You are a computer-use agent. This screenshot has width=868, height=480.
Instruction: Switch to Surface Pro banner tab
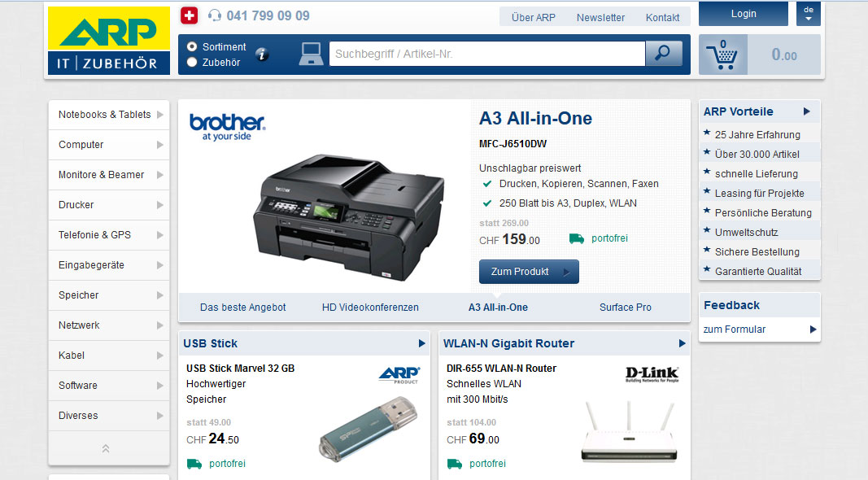click(x=626, y=308)
